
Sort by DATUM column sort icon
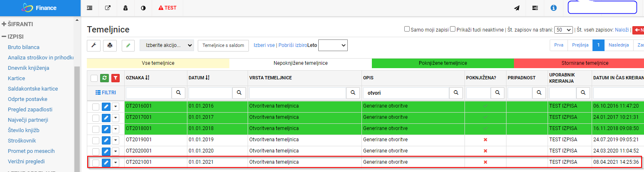tap(208, 78)
